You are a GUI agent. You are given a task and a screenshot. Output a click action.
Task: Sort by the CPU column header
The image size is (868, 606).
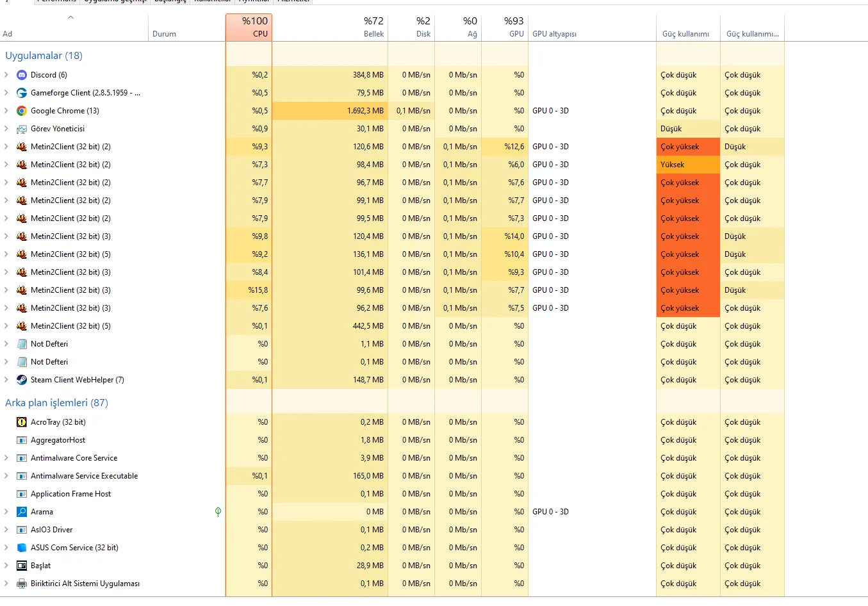pos(249,28)
